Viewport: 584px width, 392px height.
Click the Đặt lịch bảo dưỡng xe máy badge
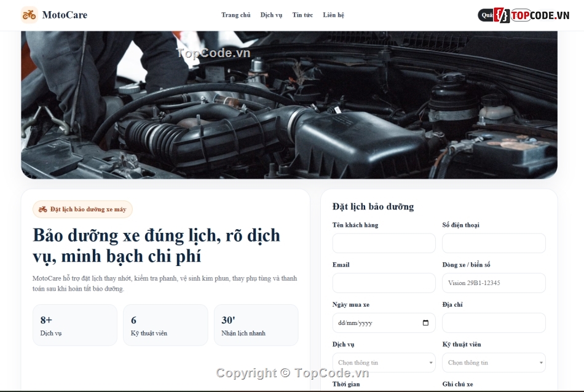(83, 210)
